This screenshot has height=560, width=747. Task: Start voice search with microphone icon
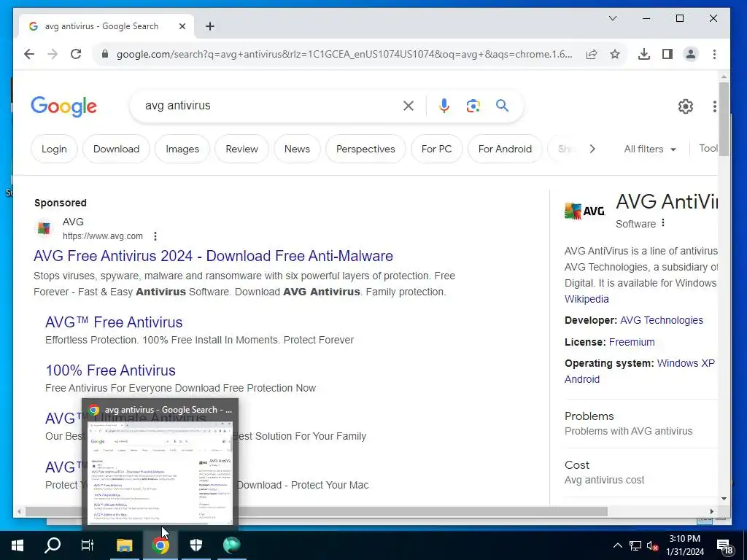(444, 106)
